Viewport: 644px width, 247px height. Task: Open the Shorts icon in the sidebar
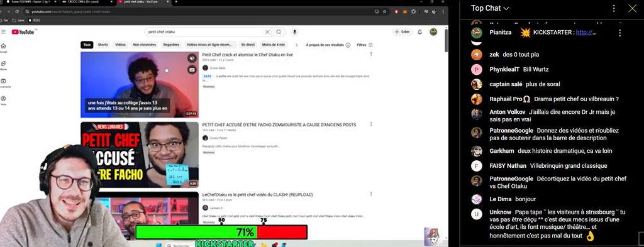pos(3,63)
